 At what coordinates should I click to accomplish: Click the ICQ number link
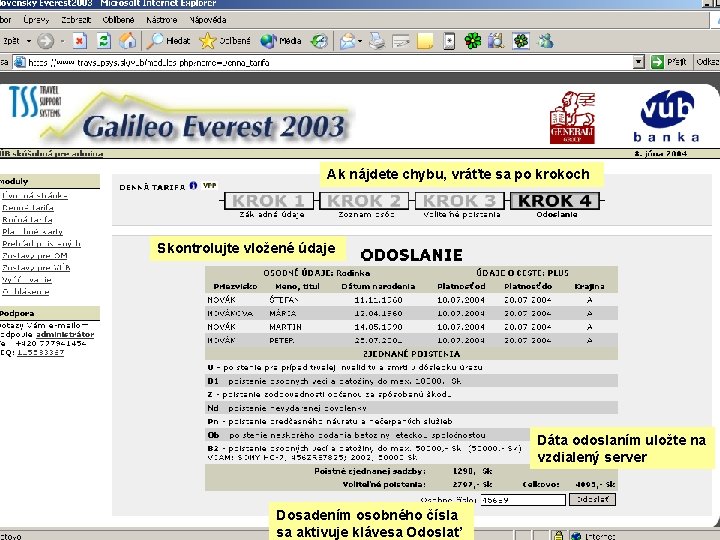[40, 353]
